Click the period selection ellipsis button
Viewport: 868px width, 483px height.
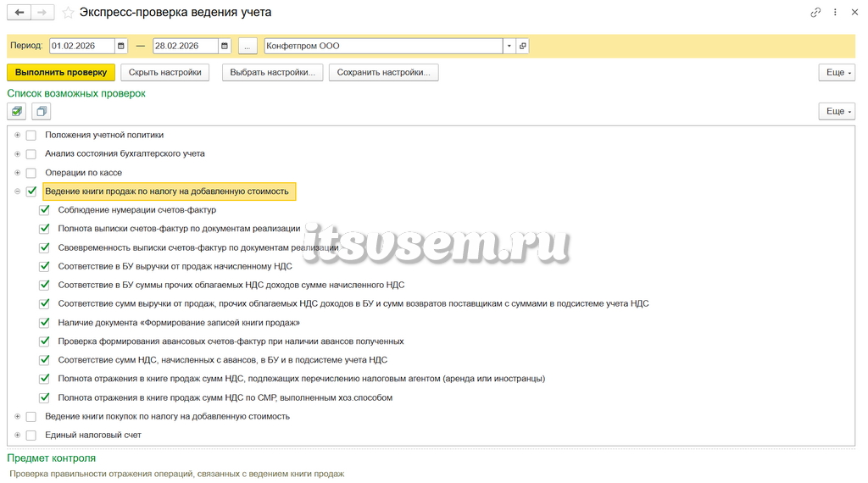[248, 46]
